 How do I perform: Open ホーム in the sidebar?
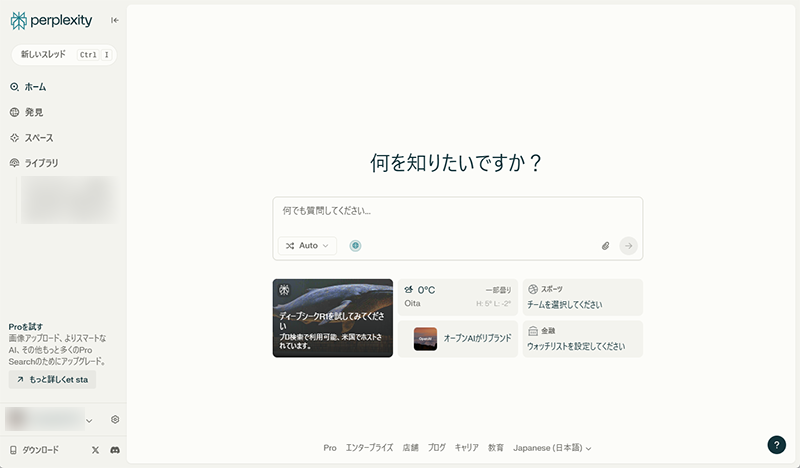(35, 87)
